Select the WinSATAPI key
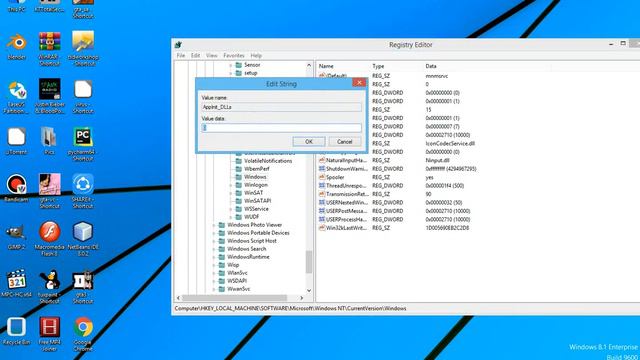This screenshot has width=640, height=360. coord(258,201)
